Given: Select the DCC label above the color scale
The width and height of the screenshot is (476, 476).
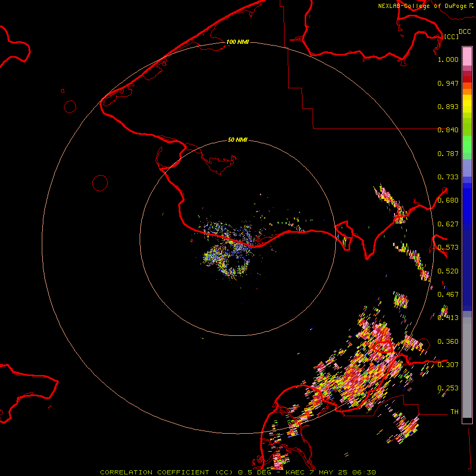Looking at the screenshot, I should tap(464, 32).
